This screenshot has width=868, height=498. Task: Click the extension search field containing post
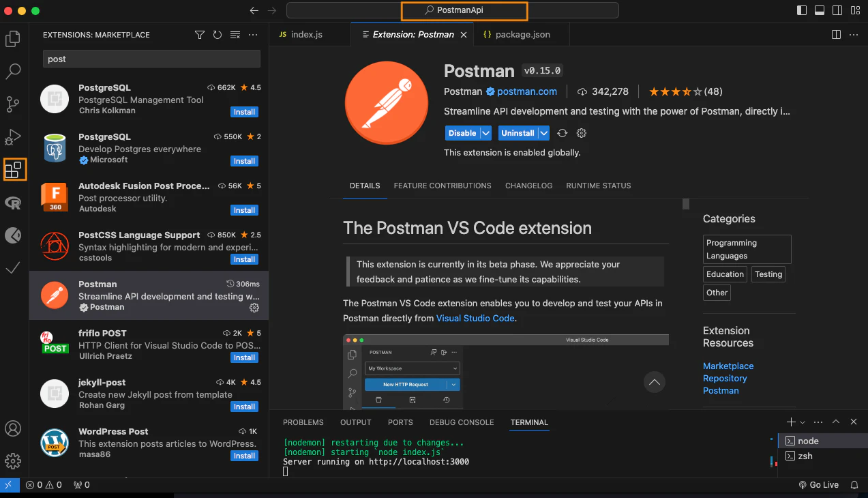(152, 59)
